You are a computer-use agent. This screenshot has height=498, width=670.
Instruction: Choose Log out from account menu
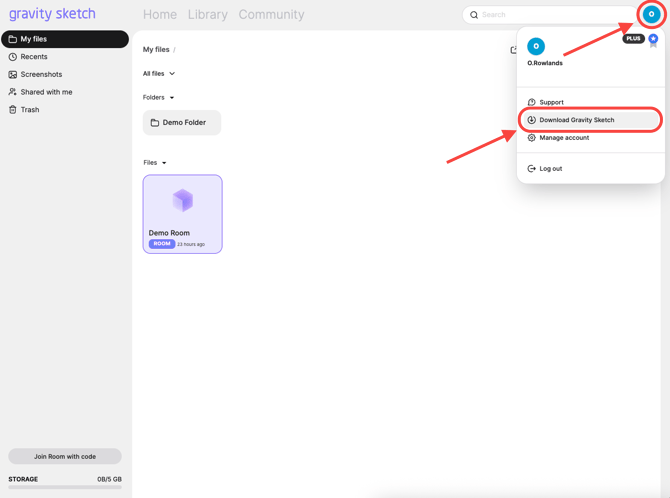[x=550, y=169]
